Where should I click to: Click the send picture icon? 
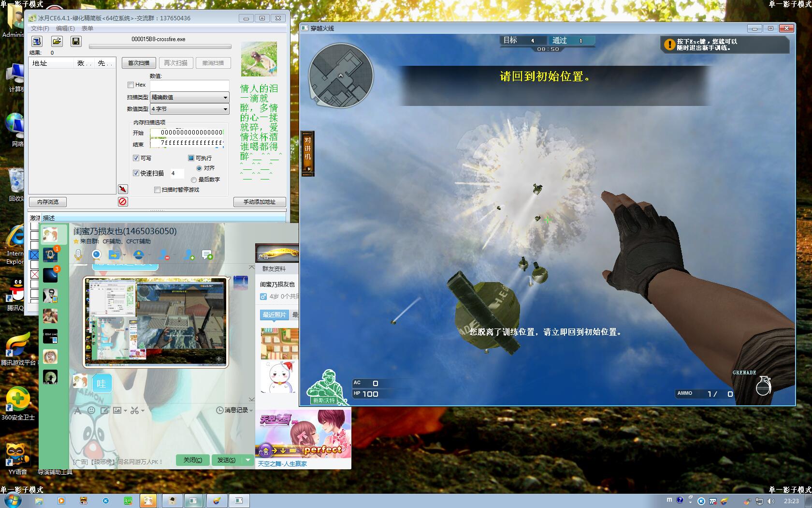point(117,410)
